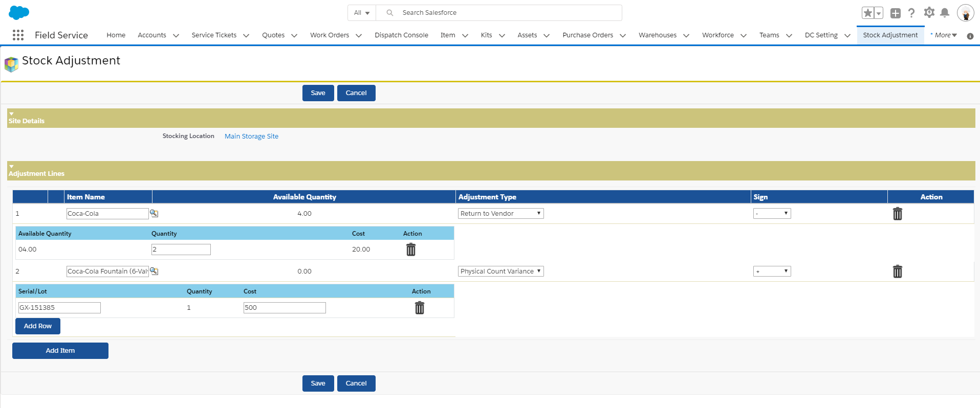This screenshot has height=408, width=980.
Task: Click the GX-151385 serial/lot field
Action: 59,308
